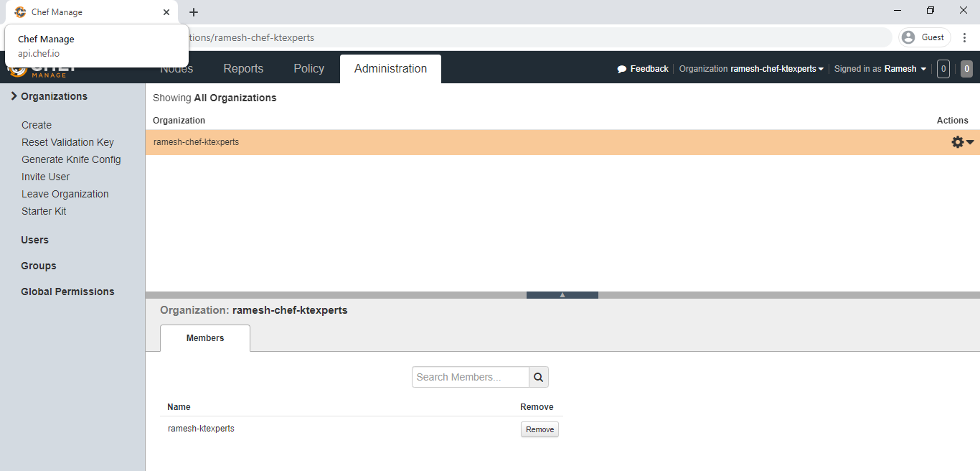Click the Remove column header
Image resolution: width=980 pixels, height=471 pixels.
click(537, 407)
